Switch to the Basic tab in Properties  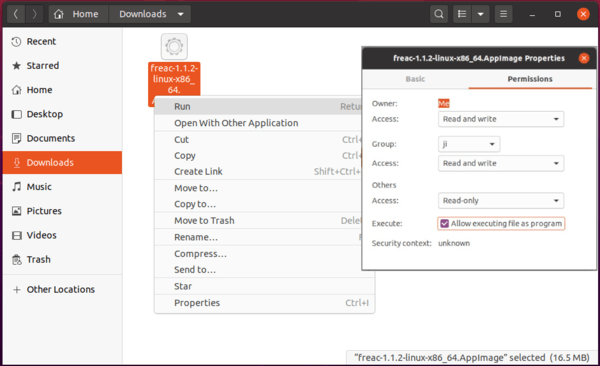[x=415, y=79]
